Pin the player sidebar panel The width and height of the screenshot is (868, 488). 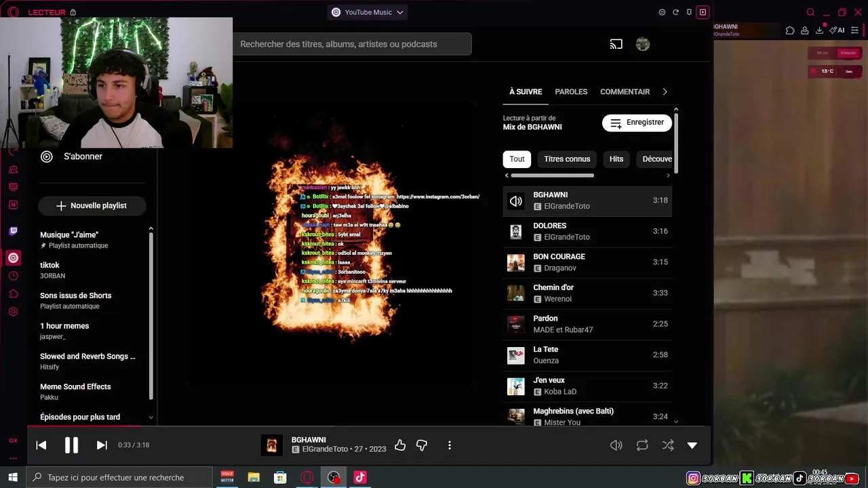point(689,12)
